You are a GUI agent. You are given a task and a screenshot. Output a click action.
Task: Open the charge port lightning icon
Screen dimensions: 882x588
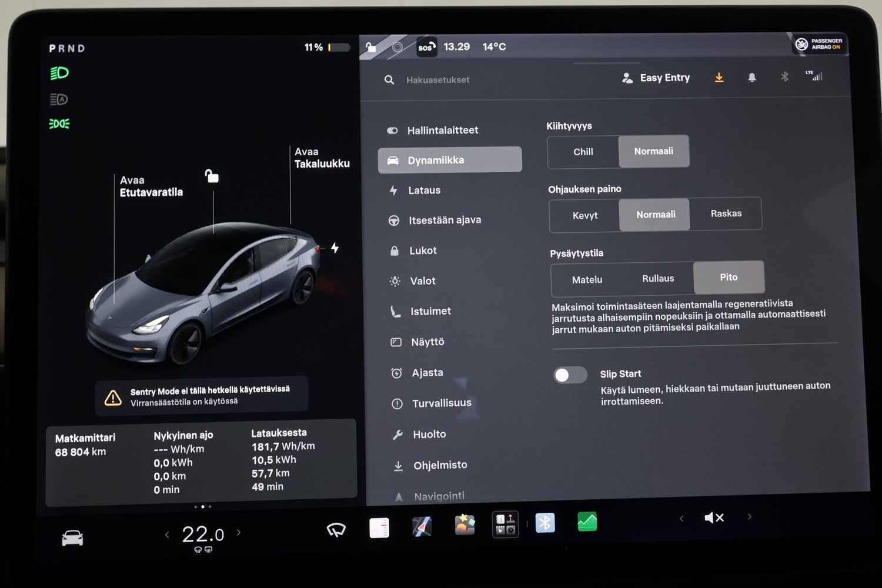(335, 248)
